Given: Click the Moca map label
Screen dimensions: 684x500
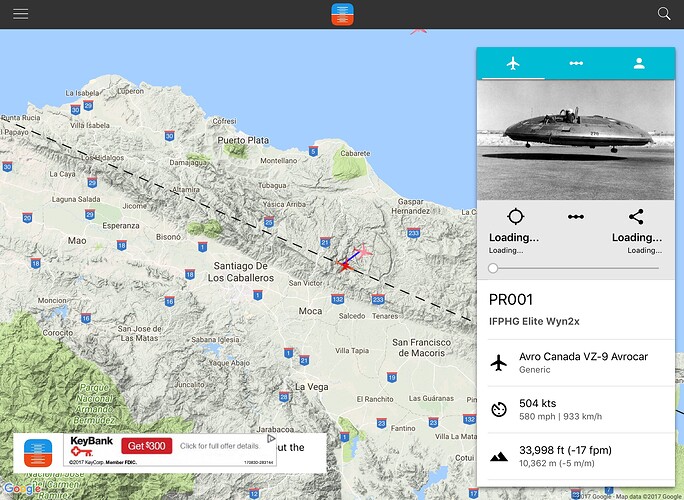Looking at the screenshot, I should [x=311, y=311].
